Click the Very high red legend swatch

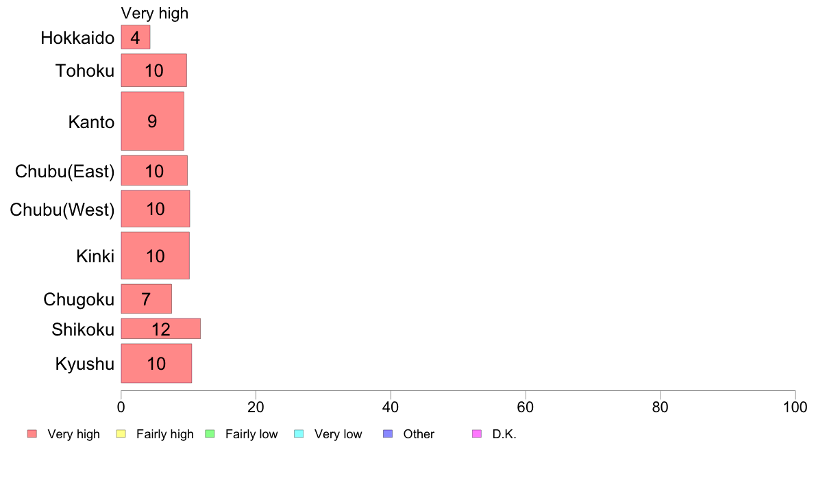32,434
